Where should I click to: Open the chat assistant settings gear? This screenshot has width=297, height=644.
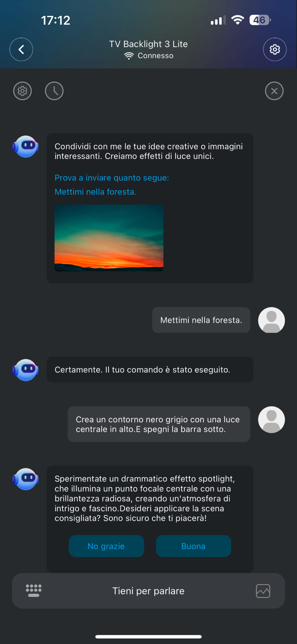tap(22, 91)
